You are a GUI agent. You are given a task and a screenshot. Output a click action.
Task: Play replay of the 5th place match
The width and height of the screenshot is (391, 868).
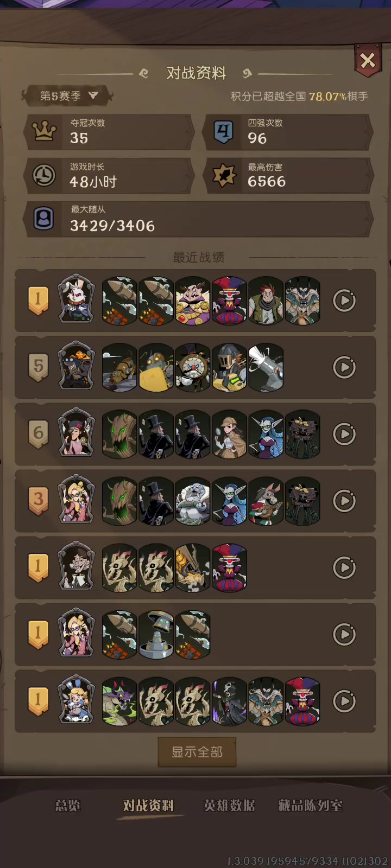click(x=344, y=367)
